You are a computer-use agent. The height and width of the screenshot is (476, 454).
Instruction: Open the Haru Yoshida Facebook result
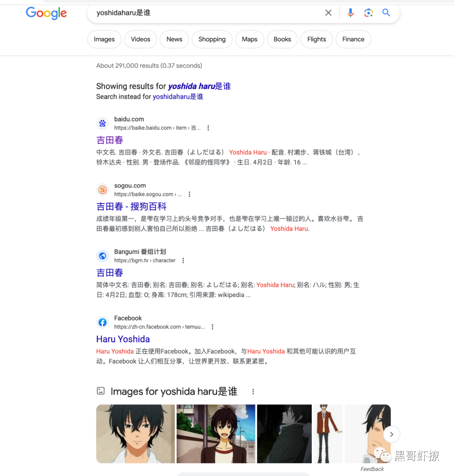point(123,339)
